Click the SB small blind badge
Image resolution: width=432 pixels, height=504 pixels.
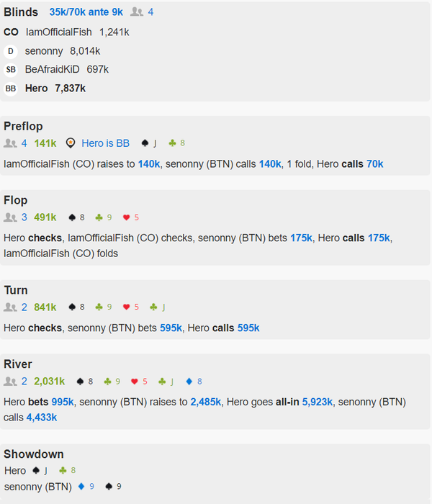pos(10,70)
